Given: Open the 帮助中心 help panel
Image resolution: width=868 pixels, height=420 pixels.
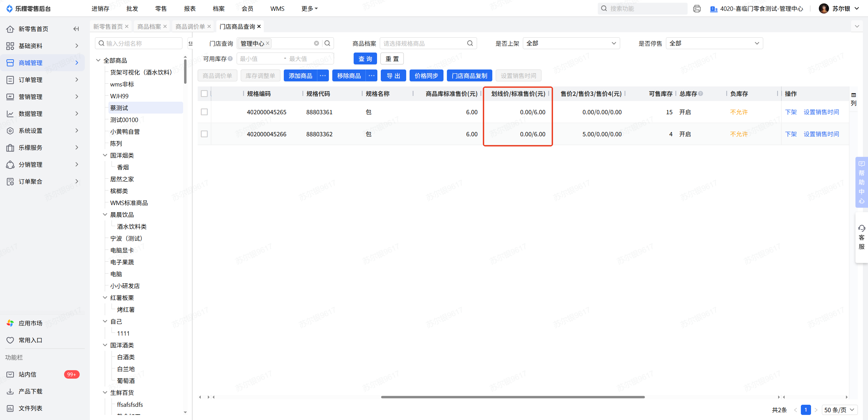Looking at the screenshot, I should 862,182.
